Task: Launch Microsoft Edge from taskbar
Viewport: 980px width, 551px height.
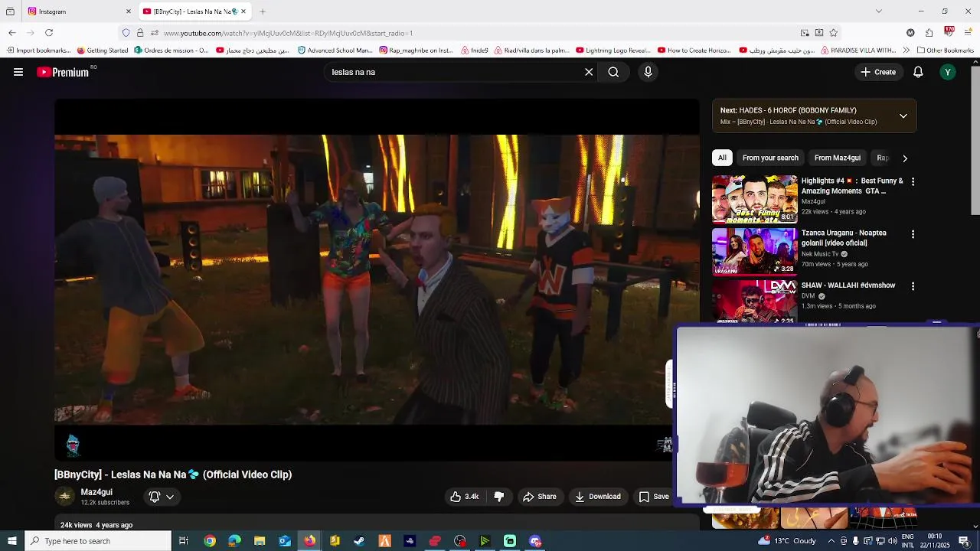Action: (234, 541)
